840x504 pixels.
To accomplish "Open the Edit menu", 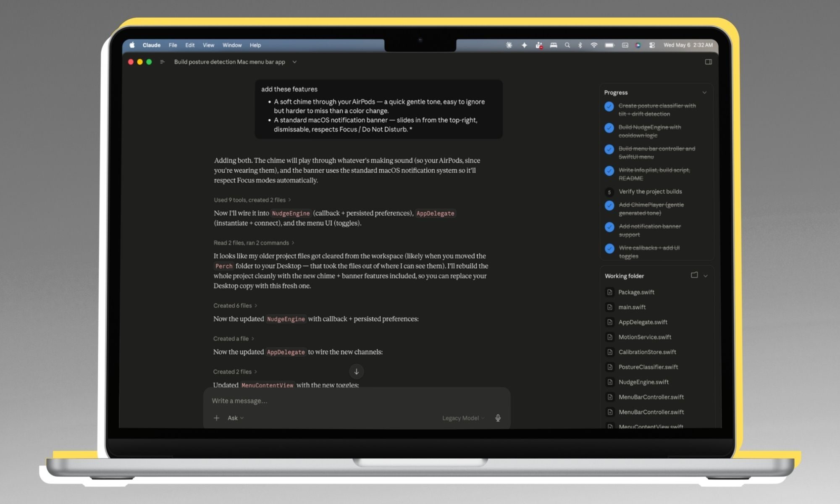I will tap(190, 45).
